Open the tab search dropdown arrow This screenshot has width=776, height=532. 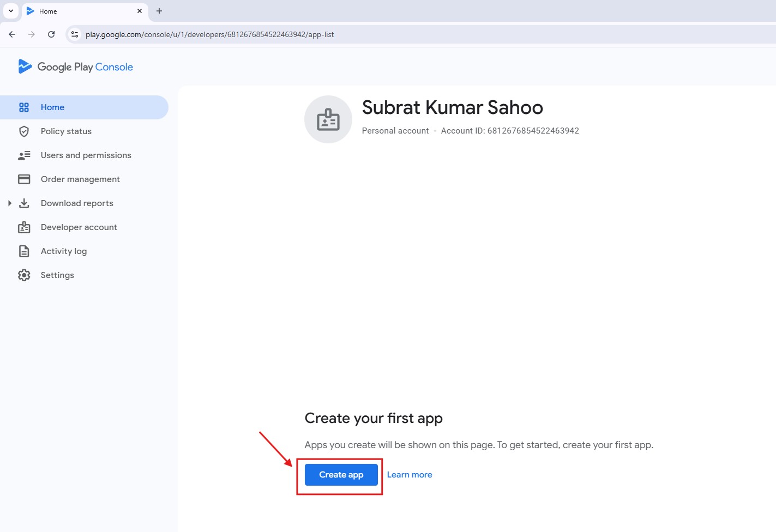tap(11, 11)
